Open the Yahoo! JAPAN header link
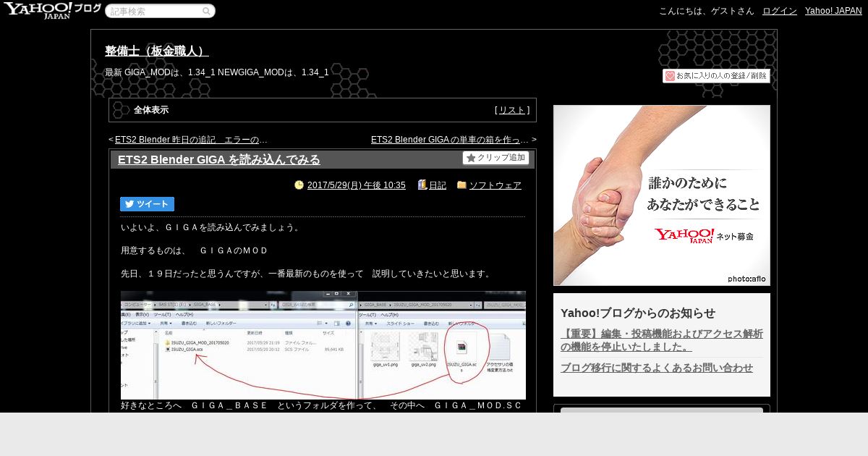This screenshot has width=868, height=456. [x=833, y=11]
